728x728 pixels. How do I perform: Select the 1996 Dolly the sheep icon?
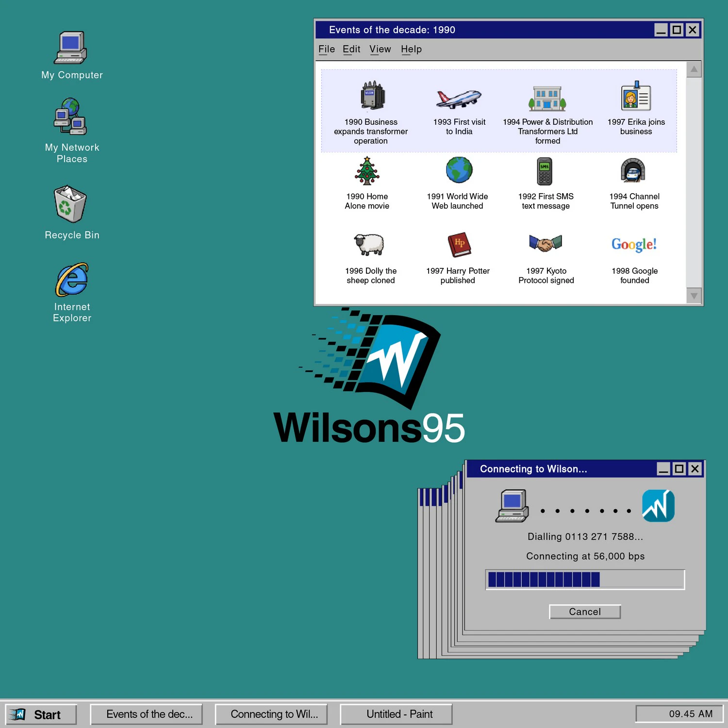coord(369,244)
